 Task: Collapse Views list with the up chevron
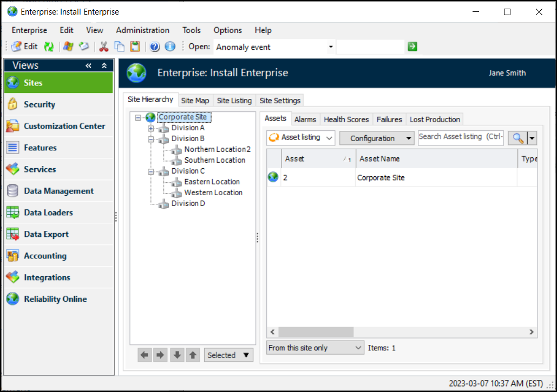point(104,65)
